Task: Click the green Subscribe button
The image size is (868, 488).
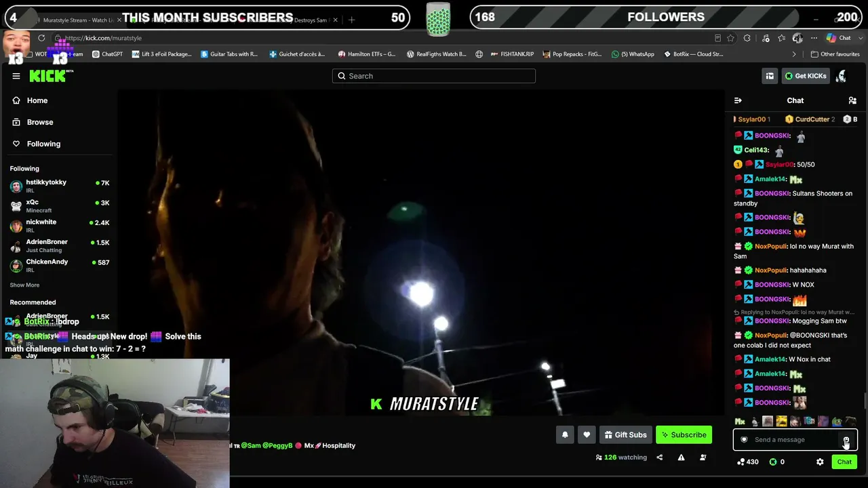Action: click(684, 435)
